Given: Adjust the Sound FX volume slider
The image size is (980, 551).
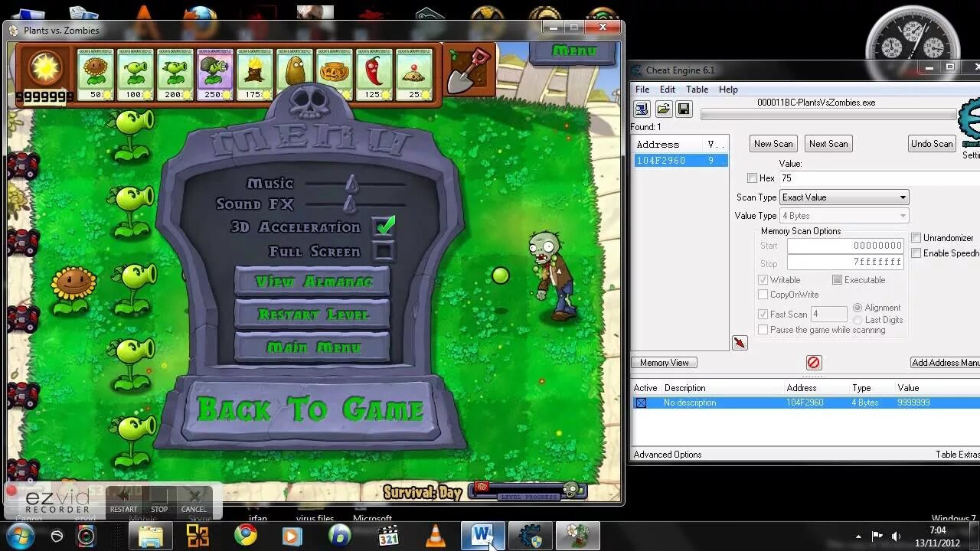Looking at the screenshot, I should 350,204.
